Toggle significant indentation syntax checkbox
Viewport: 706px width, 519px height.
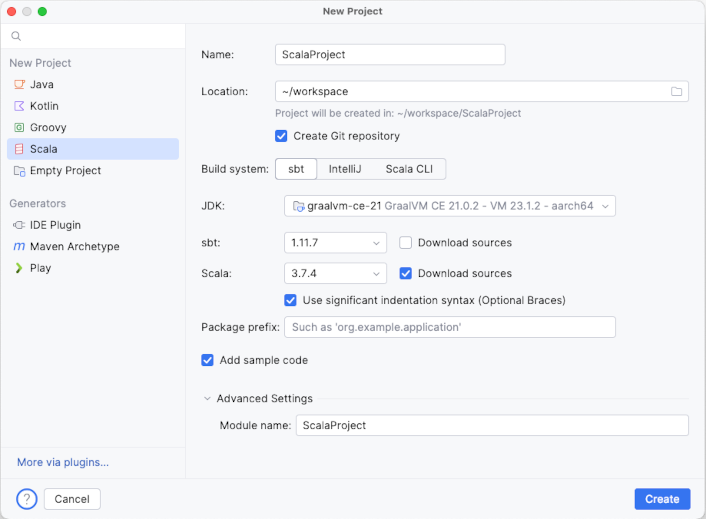[290, 300]
